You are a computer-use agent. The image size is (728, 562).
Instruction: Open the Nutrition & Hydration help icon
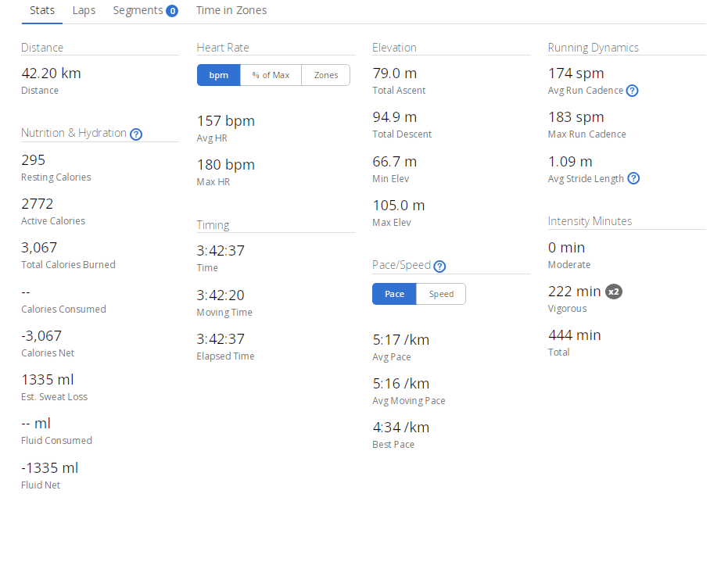(136, 134)
